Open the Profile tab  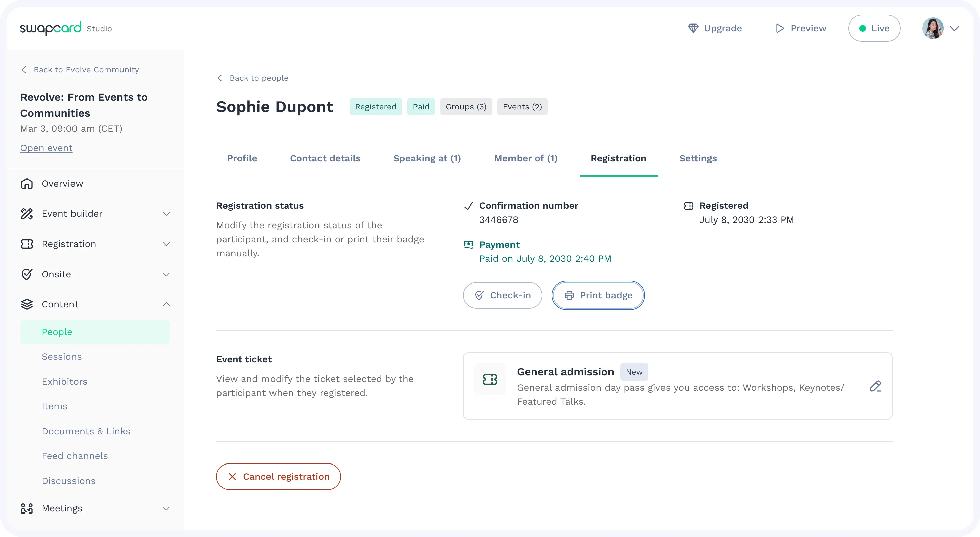click(242, 158)
